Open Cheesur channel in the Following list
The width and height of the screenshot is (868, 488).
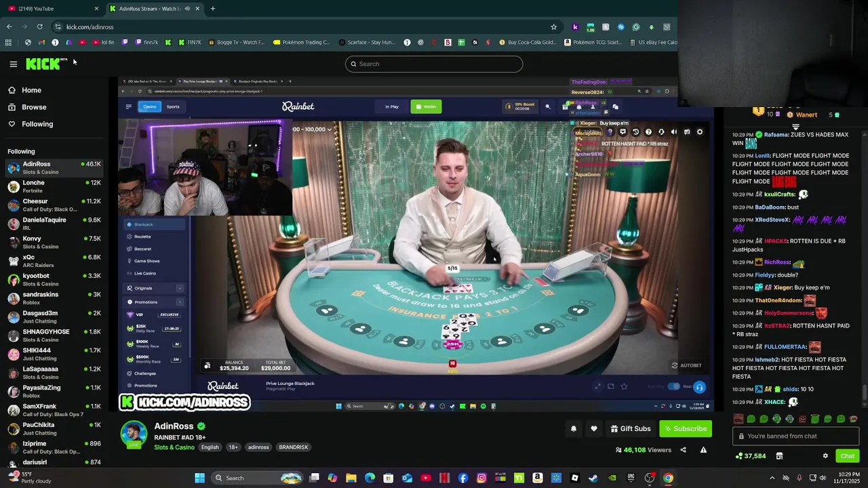tap(54, 205)
